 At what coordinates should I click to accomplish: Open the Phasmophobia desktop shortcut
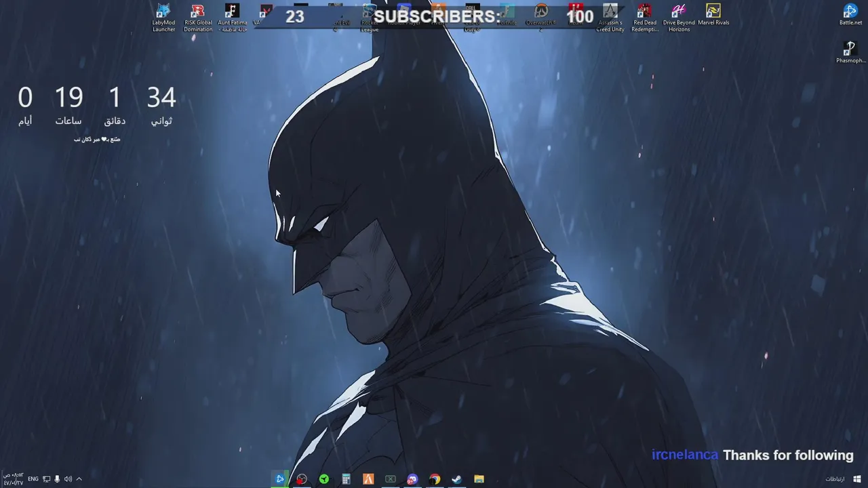point(850,52)
